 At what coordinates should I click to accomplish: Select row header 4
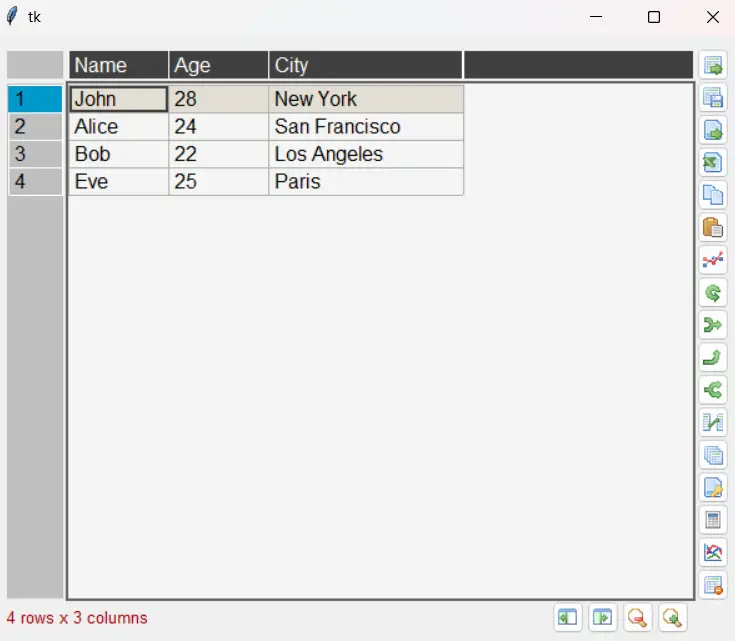pyautogui.click(x=35, y=181)
